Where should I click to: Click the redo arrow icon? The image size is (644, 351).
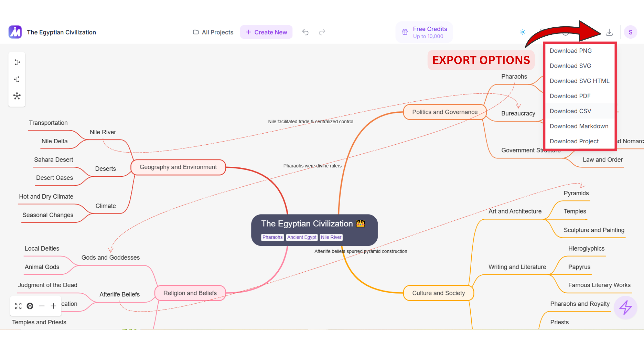[x=322, y=32]
